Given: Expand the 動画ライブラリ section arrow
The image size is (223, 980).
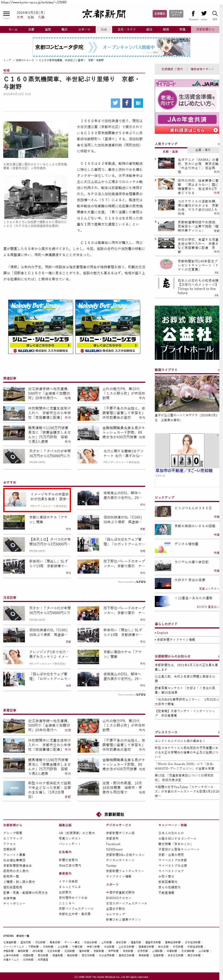Looking at the screenshot, I should [218, 370].
